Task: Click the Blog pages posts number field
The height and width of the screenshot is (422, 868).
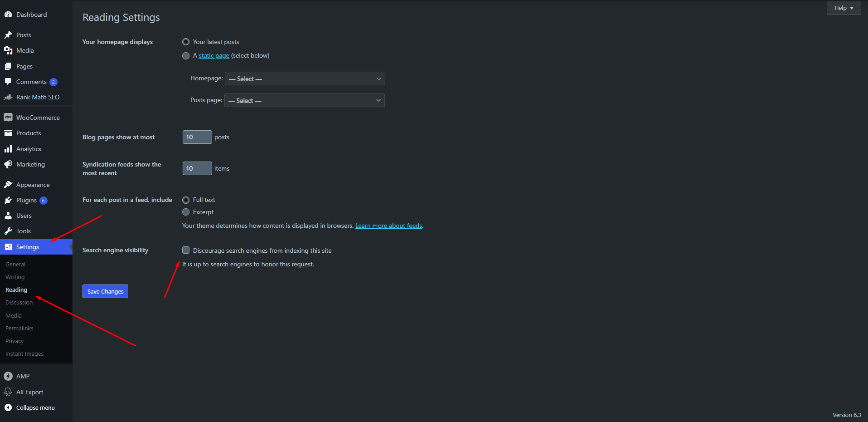Action: pyautogui.click(x=197, y=137)
